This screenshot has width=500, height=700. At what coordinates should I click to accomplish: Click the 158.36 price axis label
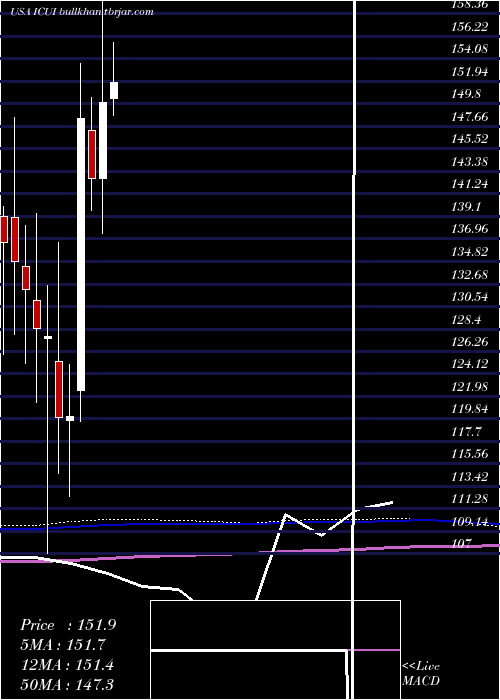(x=470, y=4)
